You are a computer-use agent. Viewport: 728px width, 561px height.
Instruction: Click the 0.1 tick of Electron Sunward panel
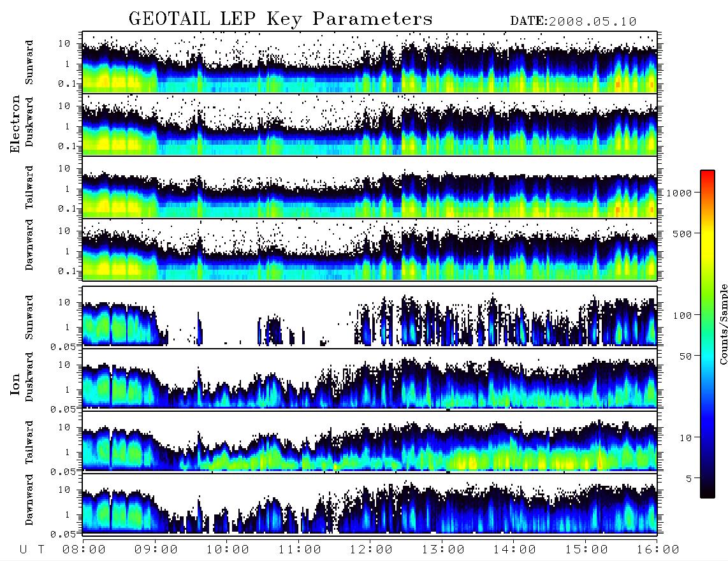pos(68,84)
